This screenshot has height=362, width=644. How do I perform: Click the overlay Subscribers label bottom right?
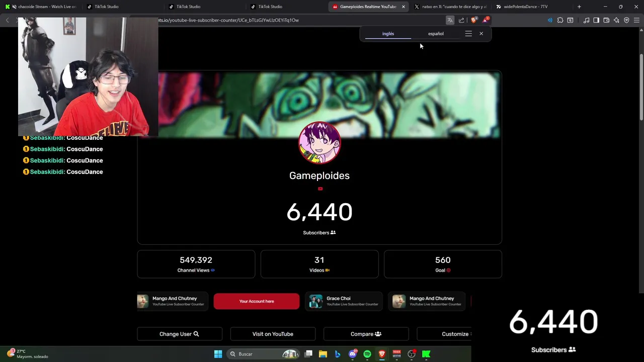(553, 350)
